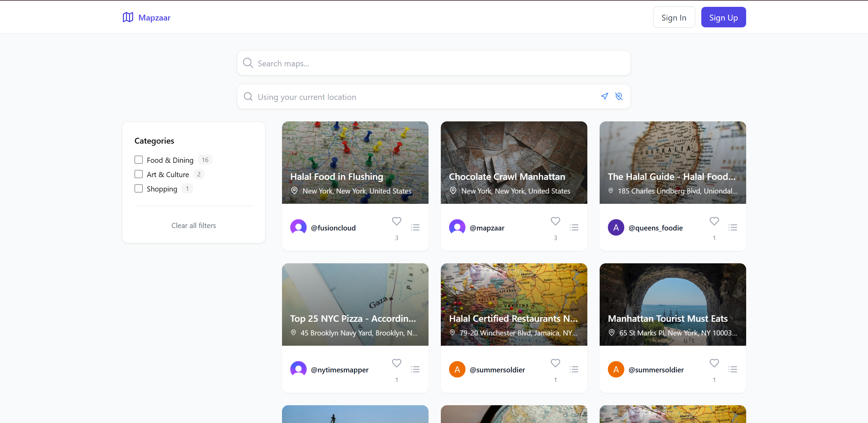
Task: Use current location arrow icon
Action: click(x=604, y=96)
